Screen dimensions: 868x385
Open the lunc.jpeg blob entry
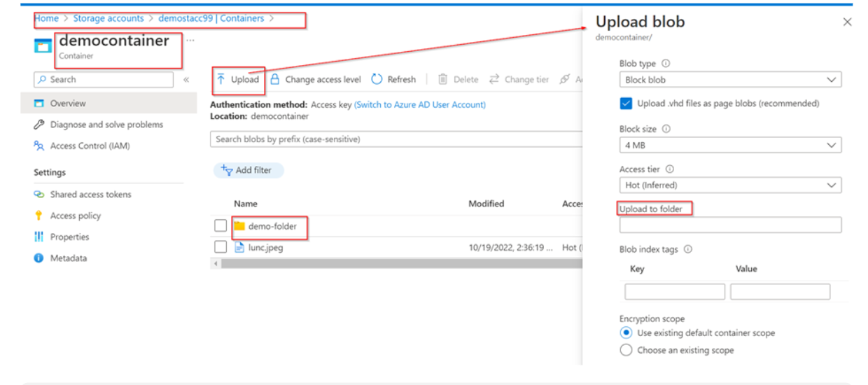[x=266, y=247]
